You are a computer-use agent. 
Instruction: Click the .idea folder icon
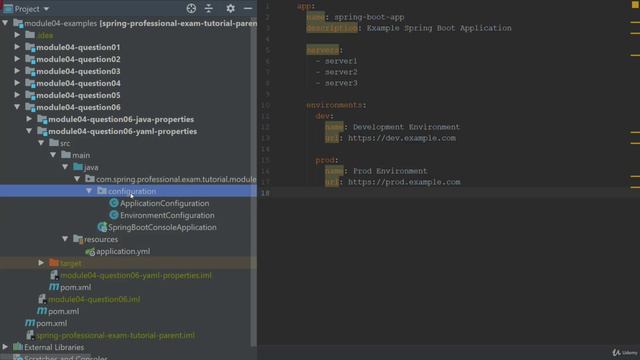pos(30,35)
